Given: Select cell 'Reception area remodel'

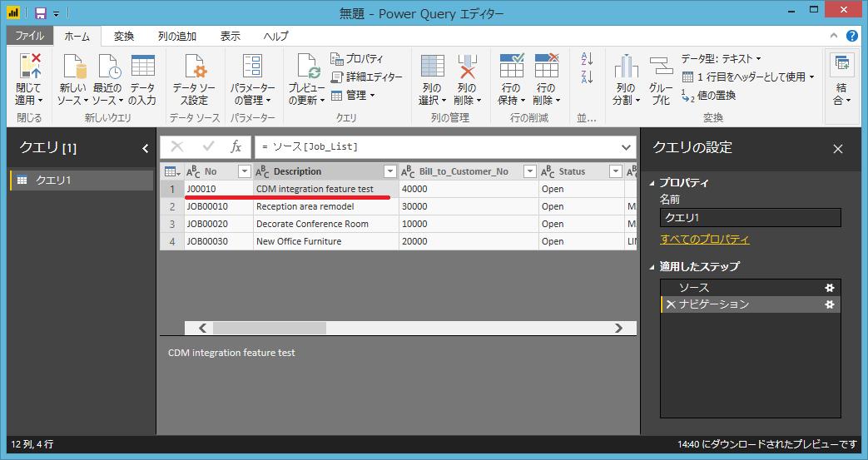Looking at the screenshot, I should click(326, 206).
